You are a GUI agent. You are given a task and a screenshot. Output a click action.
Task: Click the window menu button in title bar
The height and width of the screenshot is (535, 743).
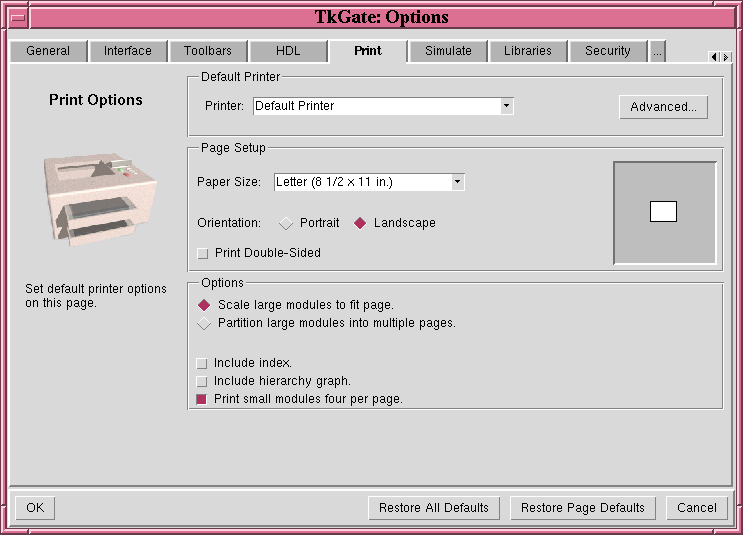(18, 17)
